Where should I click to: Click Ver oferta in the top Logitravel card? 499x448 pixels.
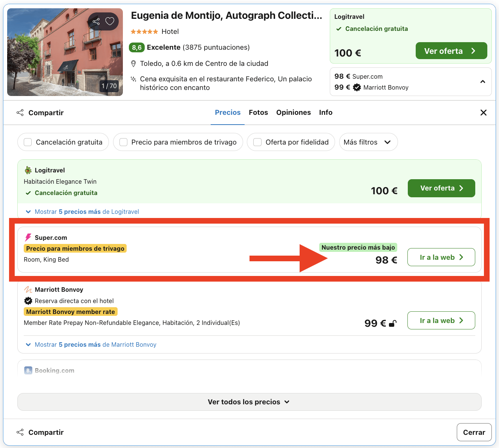click(x=451, y=51)
